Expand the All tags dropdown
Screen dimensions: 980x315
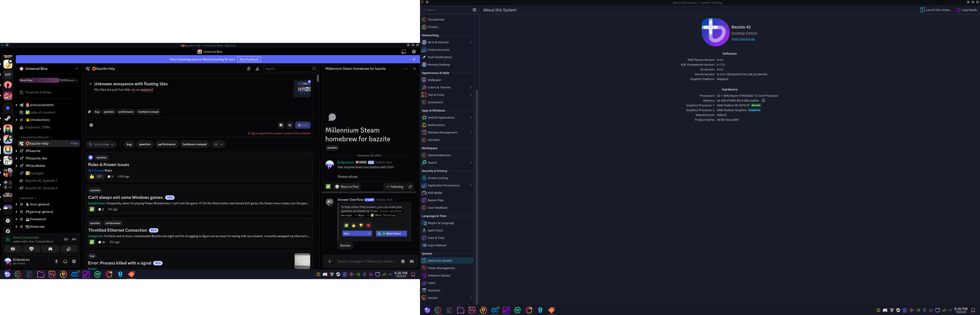(x=218, y=144)
